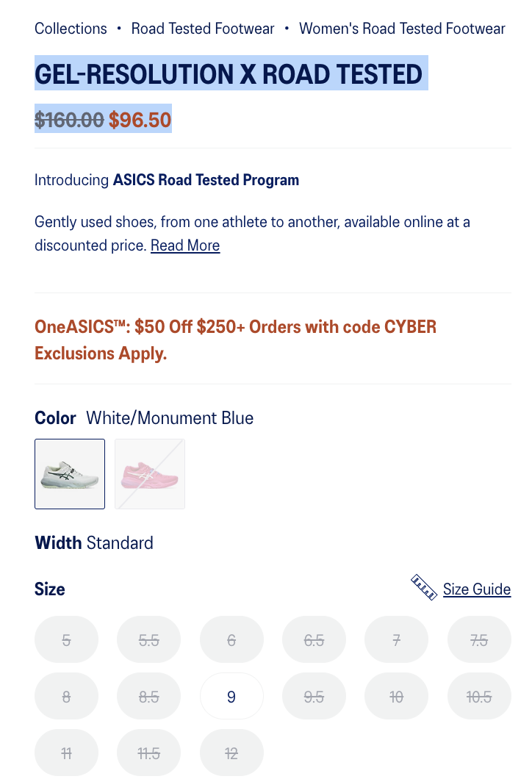Open the Size Guide link
This screenshot has height=779, width=532.
[x=476, y=589]
